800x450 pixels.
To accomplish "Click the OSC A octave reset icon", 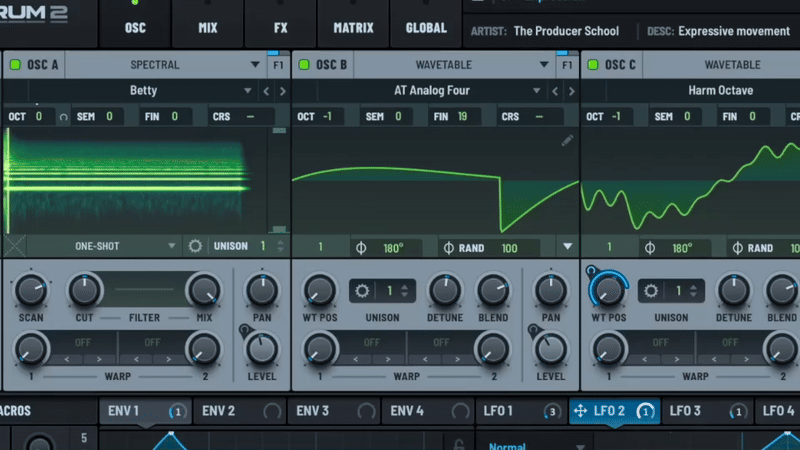I will click(x=64, y=117).
